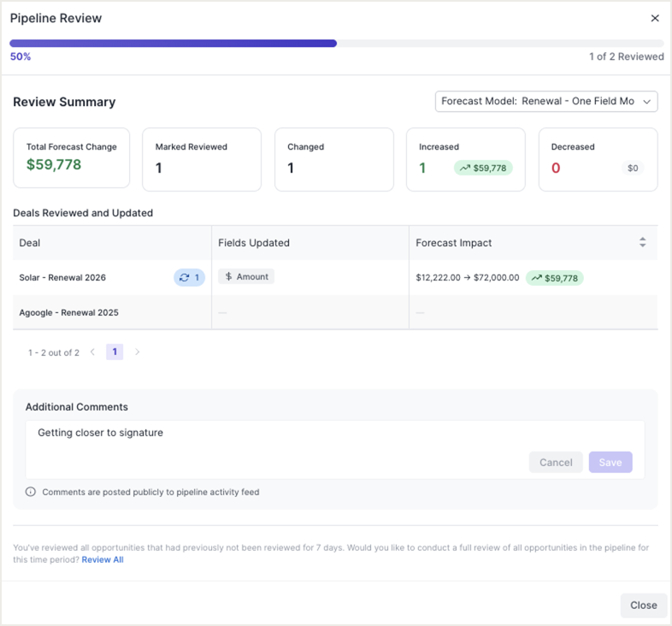This screenshot has height=626, width=672.
Task: Click the sync badge on Solar renewal
Action: (190, 277)
